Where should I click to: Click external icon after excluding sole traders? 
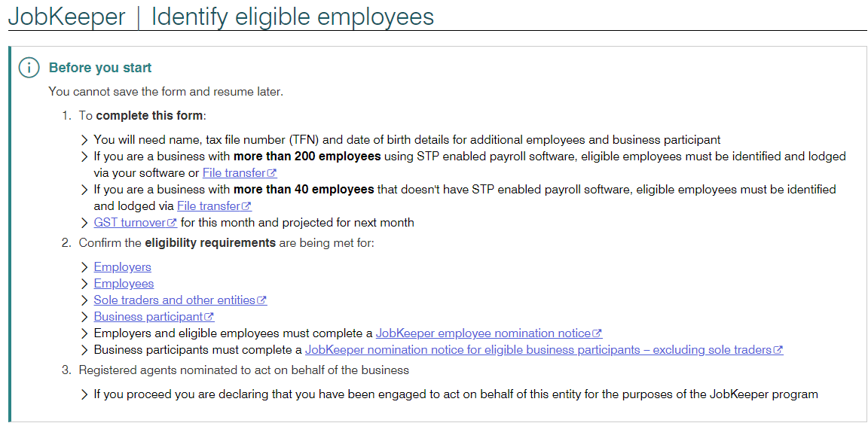[x=778, y=350]
